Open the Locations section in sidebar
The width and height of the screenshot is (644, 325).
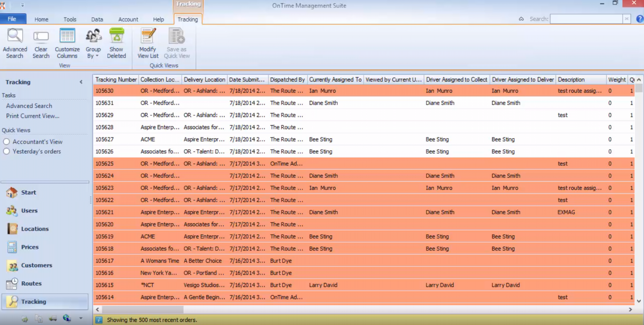(35, 229)
